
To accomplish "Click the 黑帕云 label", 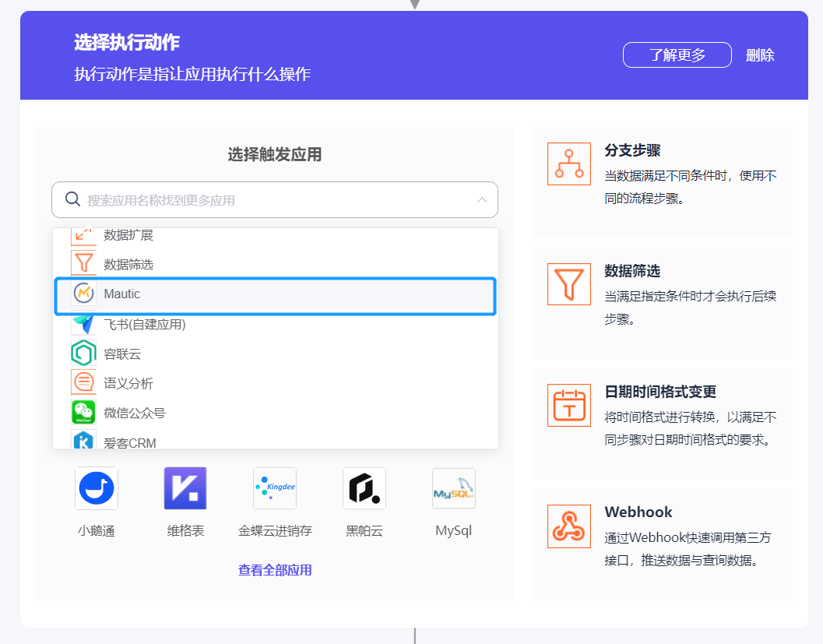I will [364, 531].
